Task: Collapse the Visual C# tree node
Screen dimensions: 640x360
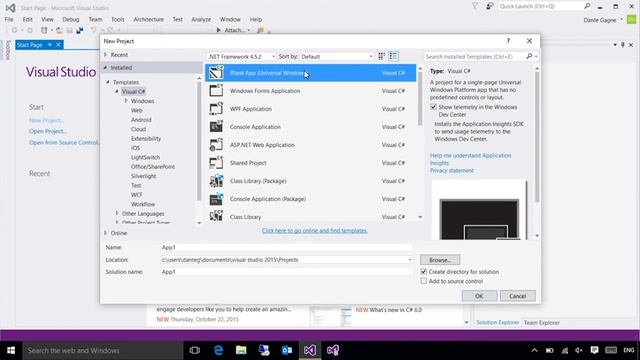Action: 117,91
